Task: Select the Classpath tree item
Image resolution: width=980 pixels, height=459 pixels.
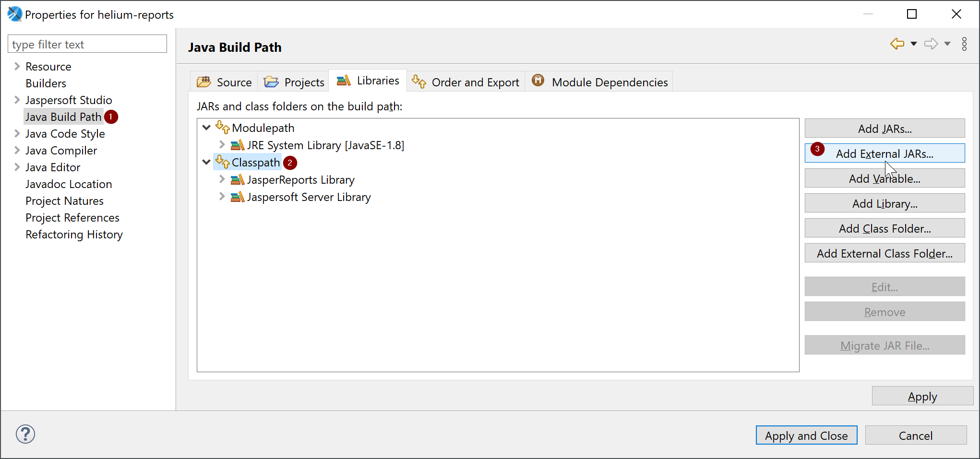Action: tap(255, 163)
